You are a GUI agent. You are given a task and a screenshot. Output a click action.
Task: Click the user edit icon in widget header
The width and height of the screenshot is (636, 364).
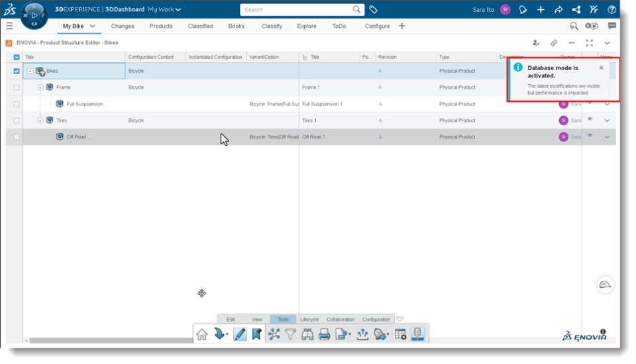[x=536, y=42]
